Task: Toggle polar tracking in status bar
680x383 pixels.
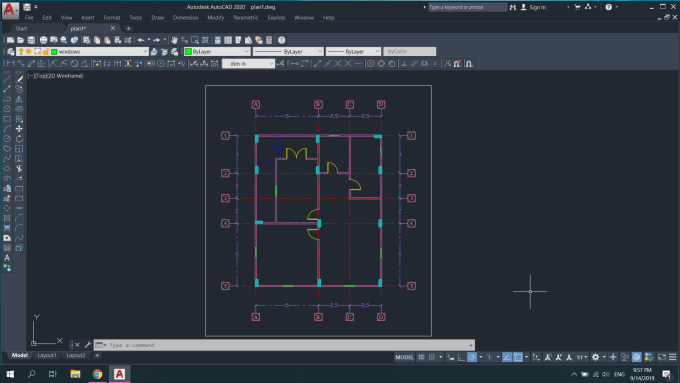Action: tap(472, 357)
